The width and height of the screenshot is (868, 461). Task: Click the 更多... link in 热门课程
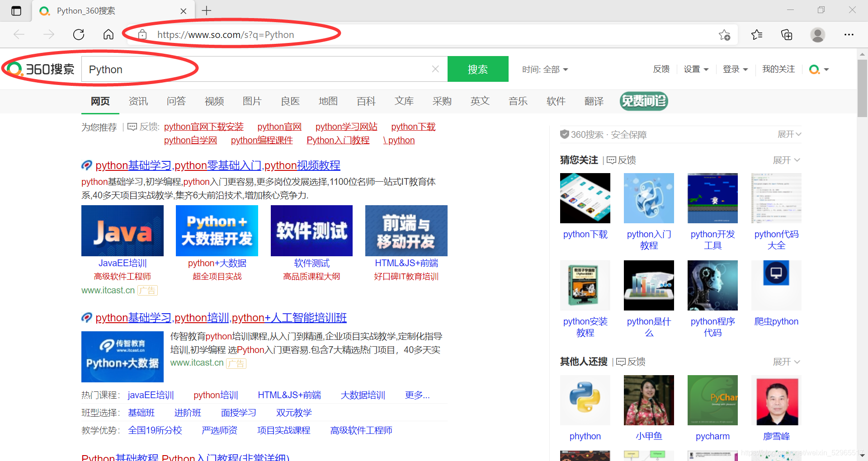(417, 395)
